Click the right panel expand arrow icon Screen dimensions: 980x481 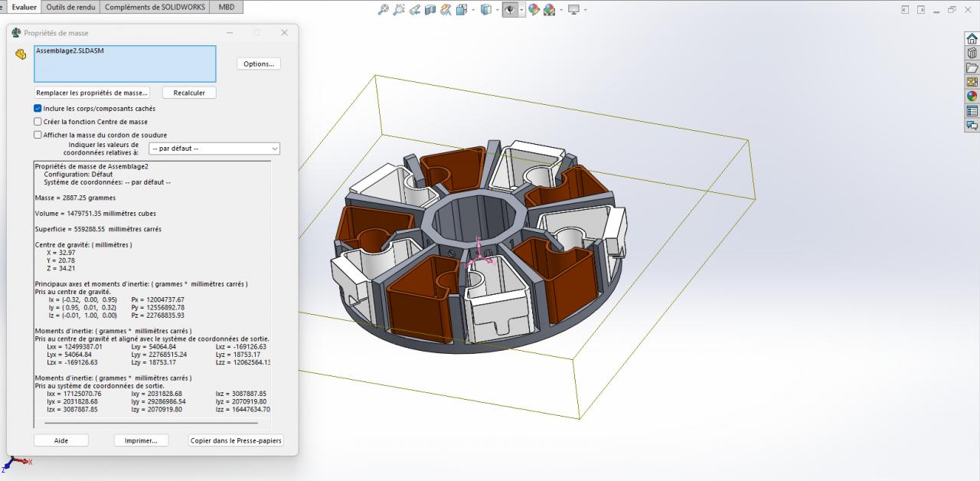point(921,10)
